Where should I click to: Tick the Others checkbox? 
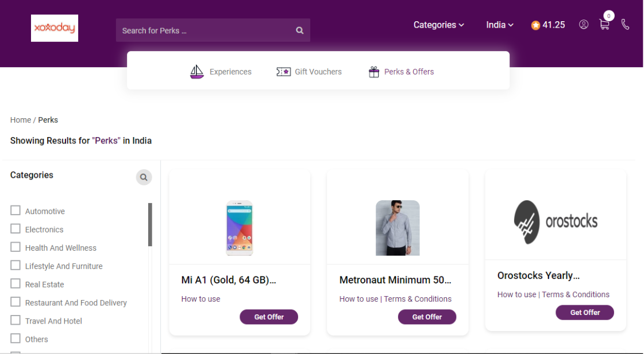pos(15,339)
